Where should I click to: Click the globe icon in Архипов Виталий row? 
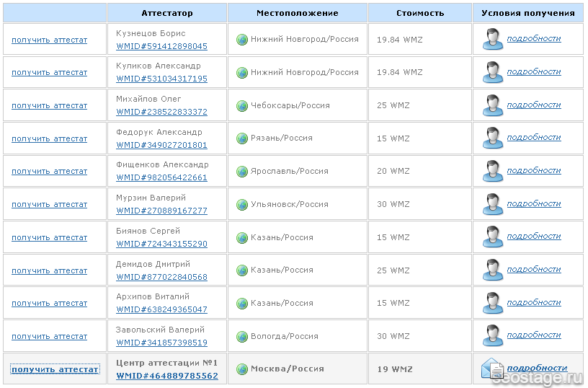coord(242,303)
